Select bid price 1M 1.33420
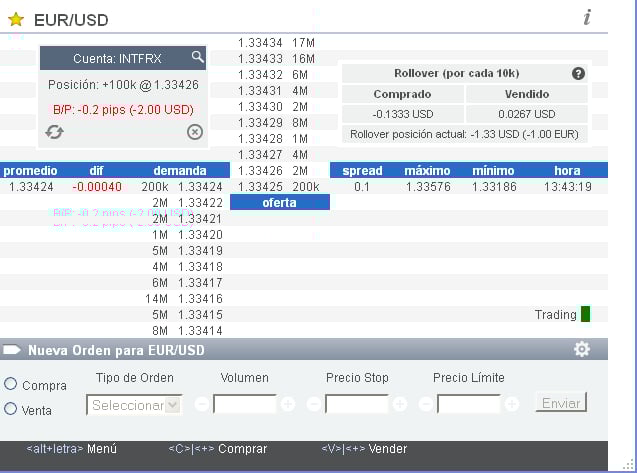Image resolution: width=637 pixels, height=473 pixels. coord(187,235)
